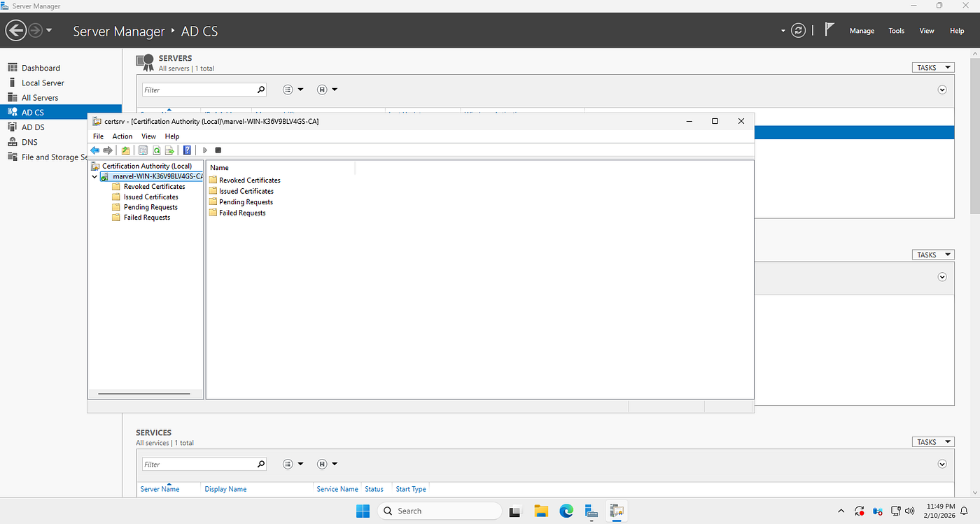Click the Start Service play icon
Image resolution: width=980 pixels, height=524 pixels.
205,150
